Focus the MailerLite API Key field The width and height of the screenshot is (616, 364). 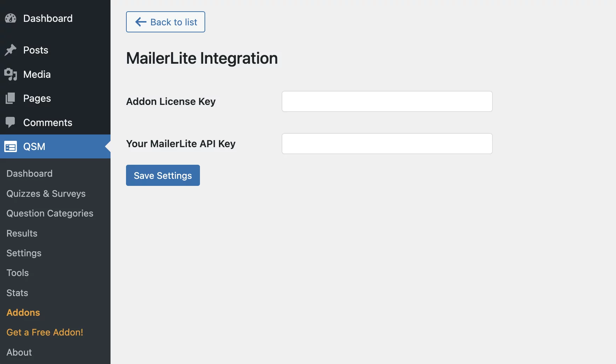[387, 144]
